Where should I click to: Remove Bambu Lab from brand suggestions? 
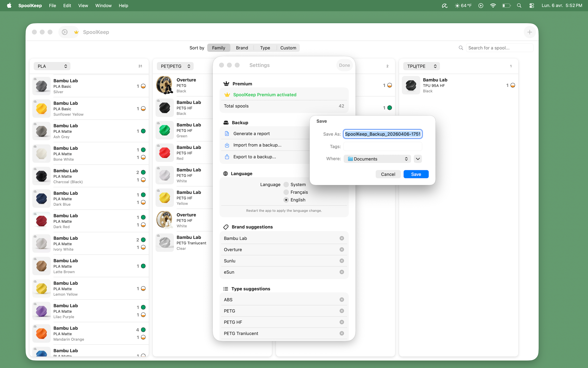coord(342,238)
